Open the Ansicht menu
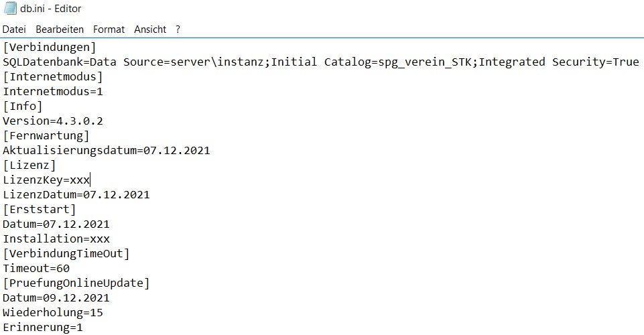 [x=150, y=29]
